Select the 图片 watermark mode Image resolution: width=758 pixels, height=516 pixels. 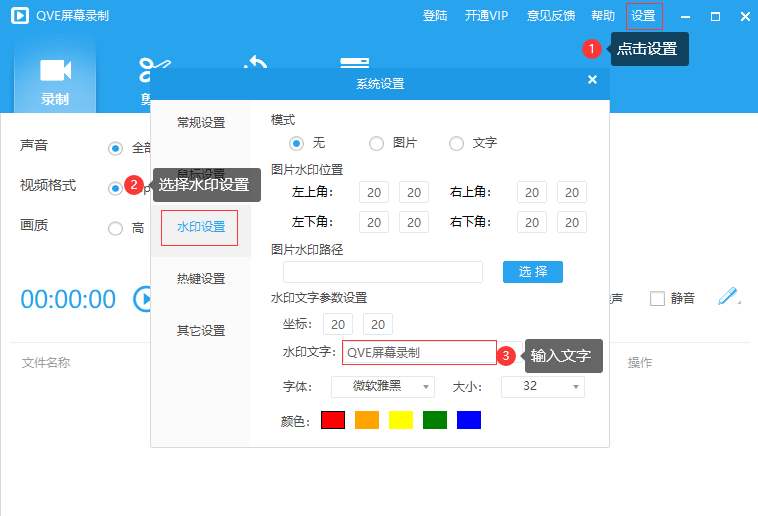[x=377, y=143]
